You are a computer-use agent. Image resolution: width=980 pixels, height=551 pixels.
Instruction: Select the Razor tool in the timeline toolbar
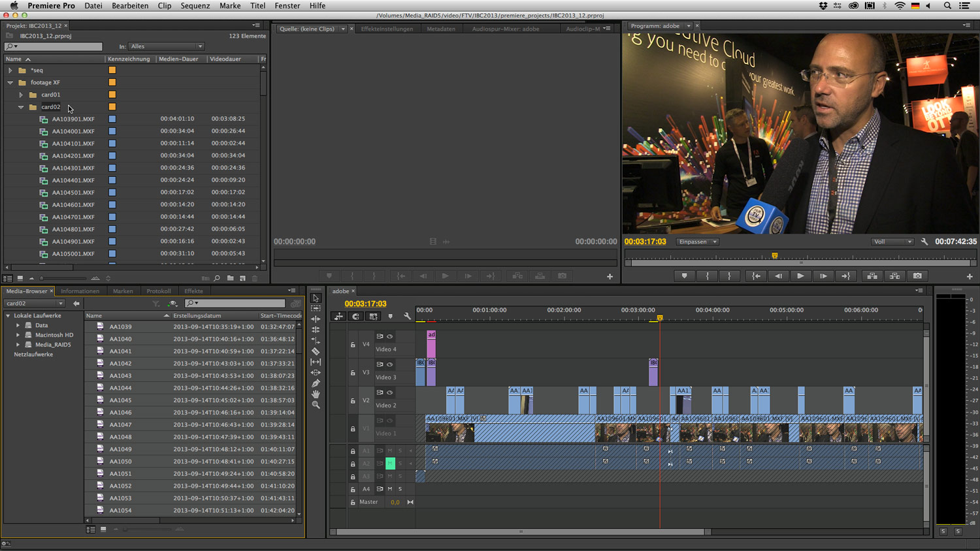coord(316,351)
